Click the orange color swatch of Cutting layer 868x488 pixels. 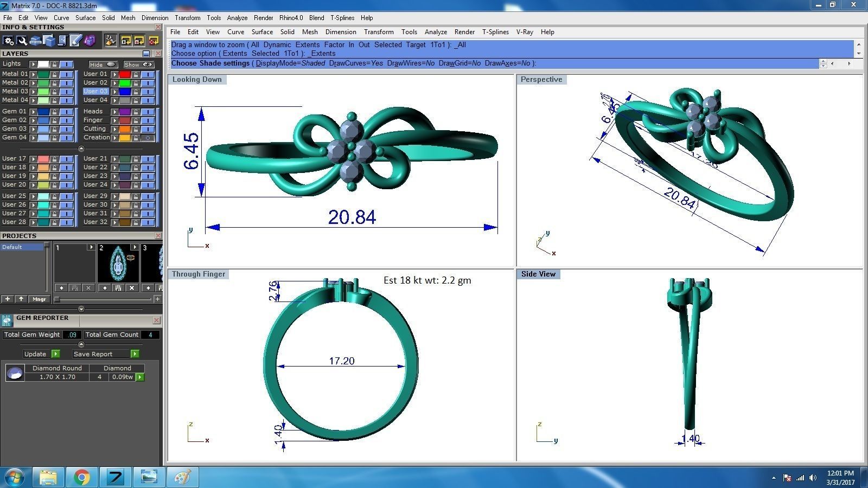tap(125, 129)
